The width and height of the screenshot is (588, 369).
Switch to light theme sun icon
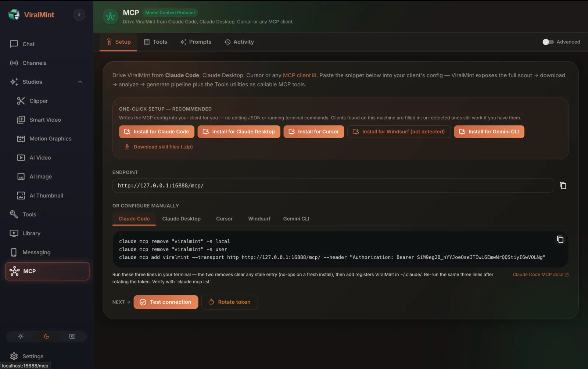pyautogui.click(x=21, y=336)
